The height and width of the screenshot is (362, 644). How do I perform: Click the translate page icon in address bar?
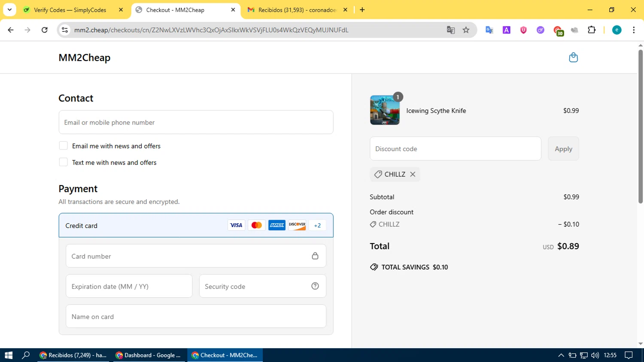[x=451, y=30]
